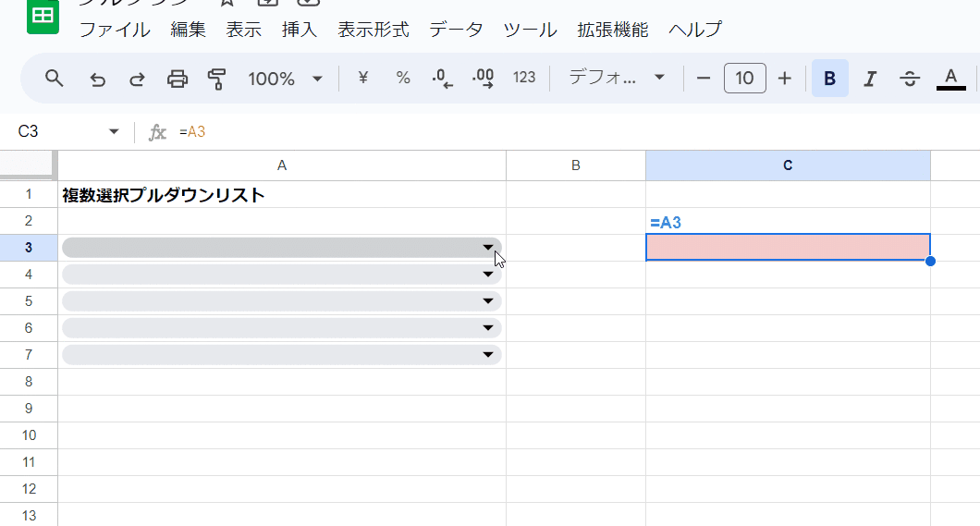This screenshot has width=980, height=526.
Task: Select cell C2 showing =A3 text
Action: coord(788,221)
